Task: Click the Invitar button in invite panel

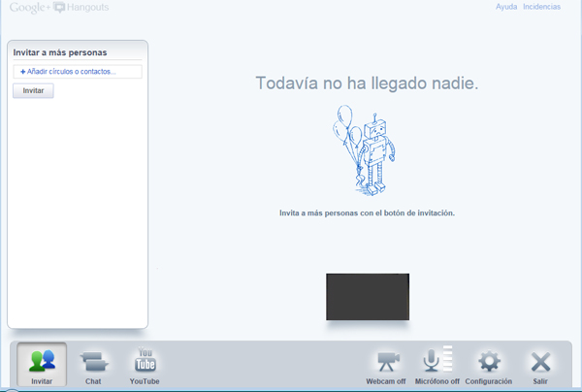Action: 33,90
